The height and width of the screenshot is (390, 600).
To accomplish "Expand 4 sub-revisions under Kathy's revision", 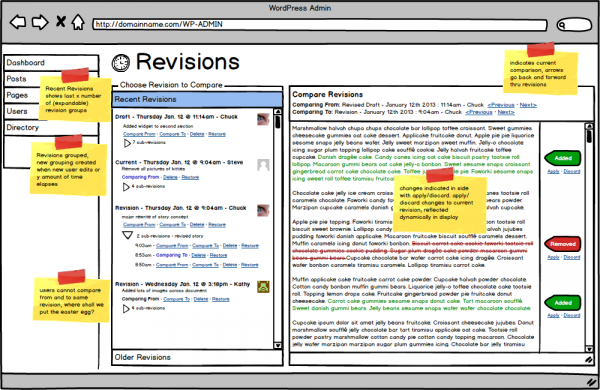I will (126, 308).
